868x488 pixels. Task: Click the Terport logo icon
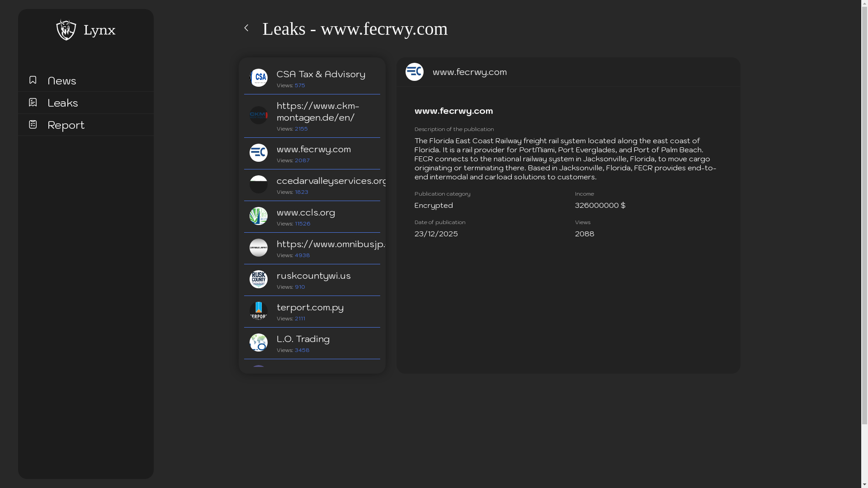[259, 311]
